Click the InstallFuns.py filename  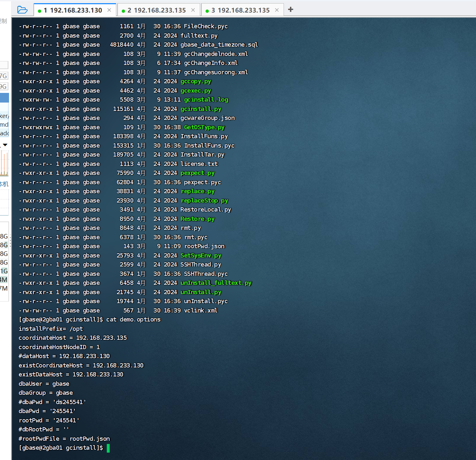click(204, 136)
